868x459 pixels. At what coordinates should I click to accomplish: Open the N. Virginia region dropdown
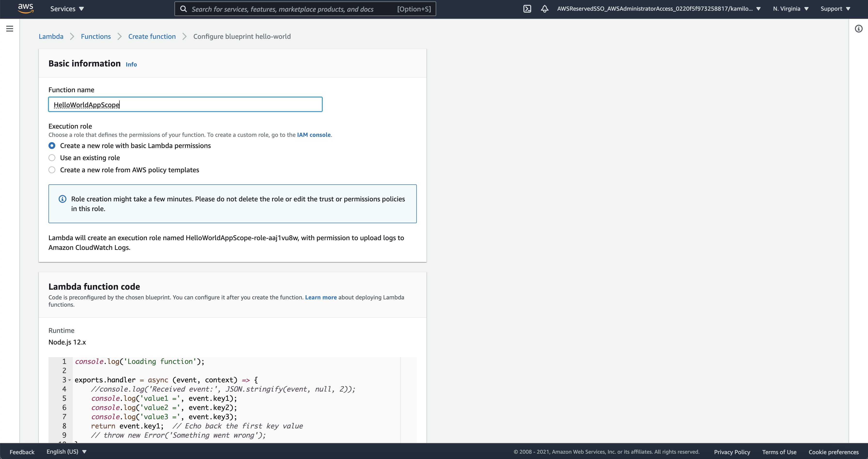pyautogui.click(x=790, y=9)
